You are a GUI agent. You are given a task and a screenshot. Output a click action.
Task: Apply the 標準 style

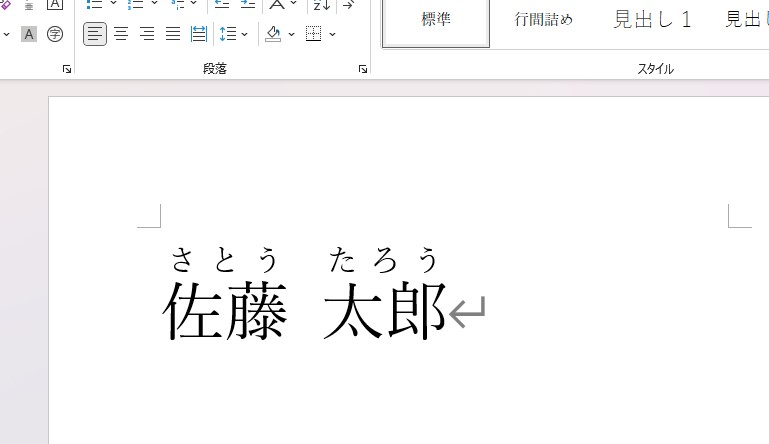tap(436, 20)
